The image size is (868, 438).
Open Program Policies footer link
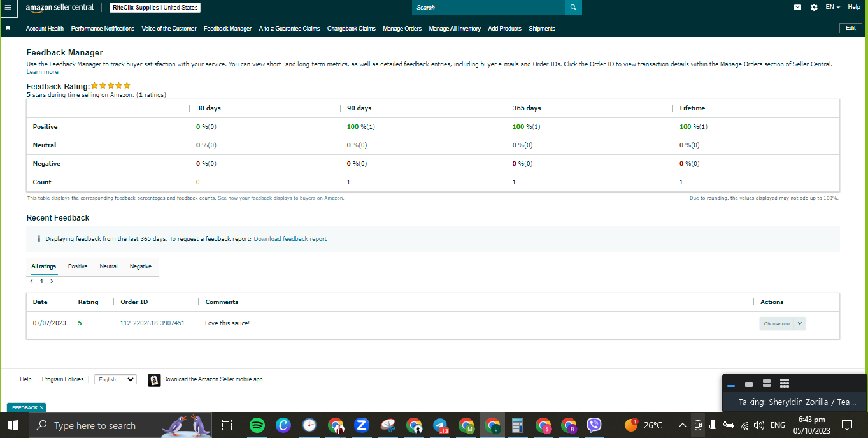tap(62, 379)
